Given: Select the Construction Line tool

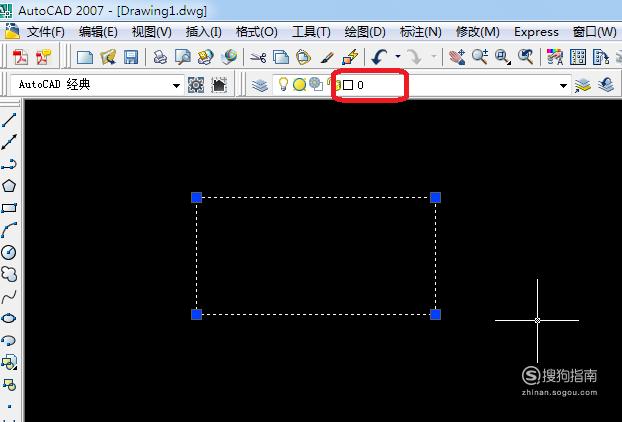Looking at the screenshot, I should coord(9,142).
